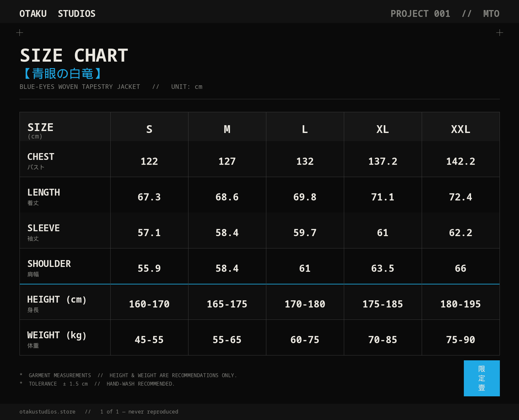The height and width of the screenshot is (420, 519).
Task: Select chest value 142.2
Action: [x=461, y=161]
